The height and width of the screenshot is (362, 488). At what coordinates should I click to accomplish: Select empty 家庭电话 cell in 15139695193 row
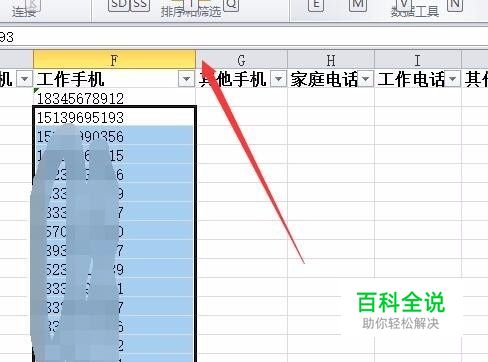(x=331, y=117)
